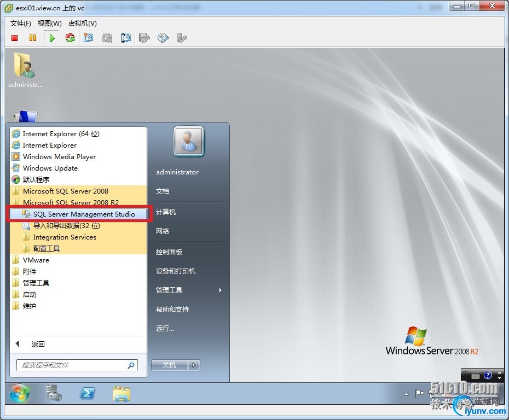The image size is (509, 420).
Task: Reset the virtual machine from the toolbar
Action: [x=70, y=38]
